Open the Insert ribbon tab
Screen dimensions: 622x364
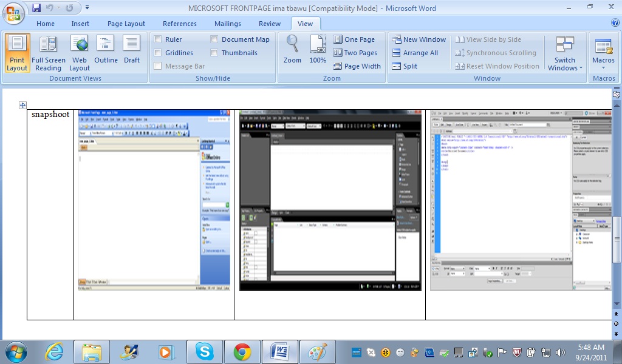[x=80, y=24]
